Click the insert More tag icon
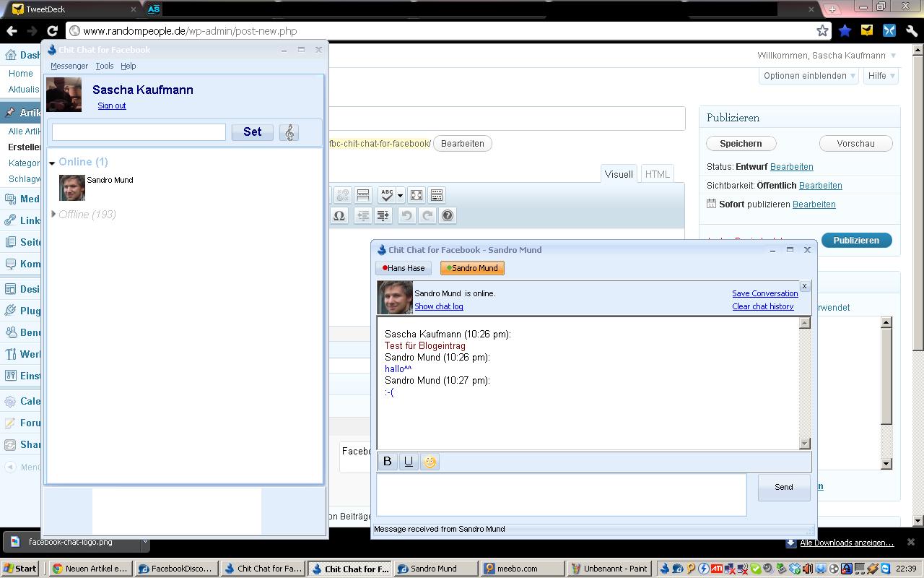This screenshot has width=924, height=578. pos(363,195)
